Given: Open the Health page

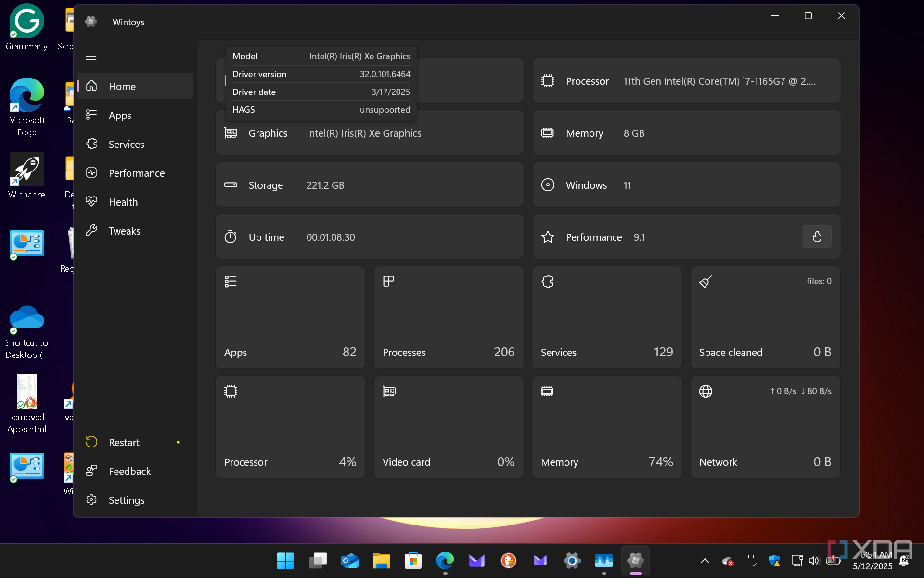Looking at the screenshot, I should tap(135, 202).
